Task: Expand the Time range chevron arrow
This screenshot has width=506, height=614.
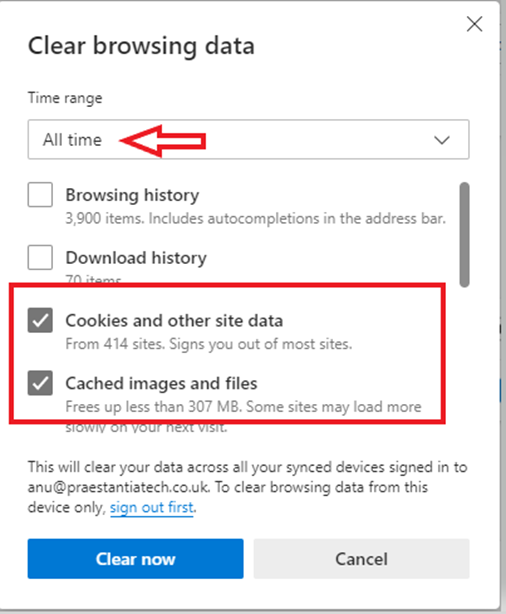Action: [442, 140]
